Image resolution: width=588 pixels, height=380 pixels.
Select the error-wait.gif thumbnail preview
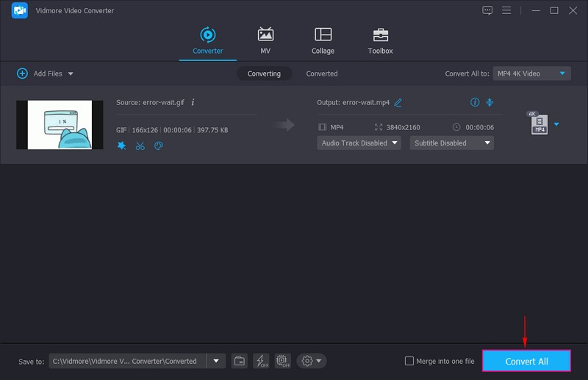click(x=60, y=125)
